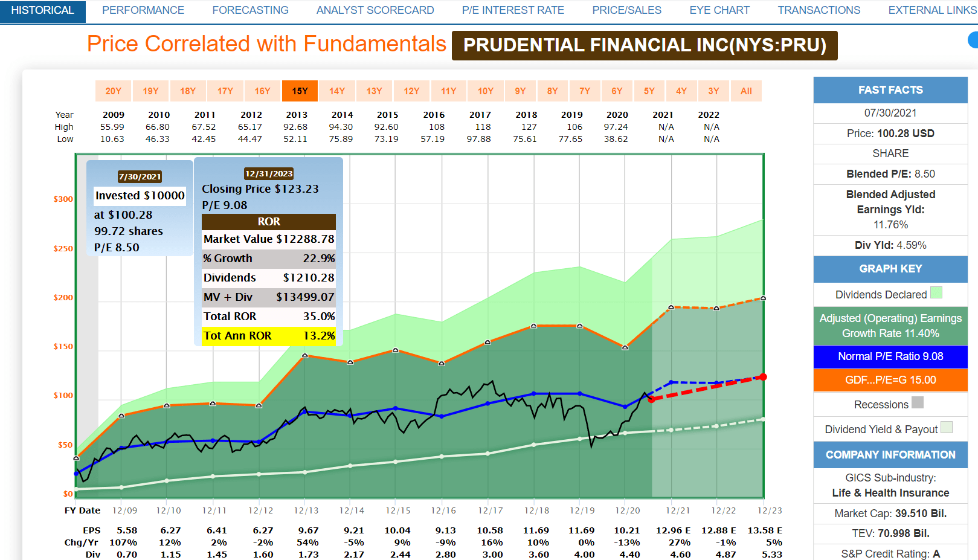This screenshot has height=560, width=978.
Task: Click the Price: 100.28 USD fact
Action: click(x=890, y=134)
